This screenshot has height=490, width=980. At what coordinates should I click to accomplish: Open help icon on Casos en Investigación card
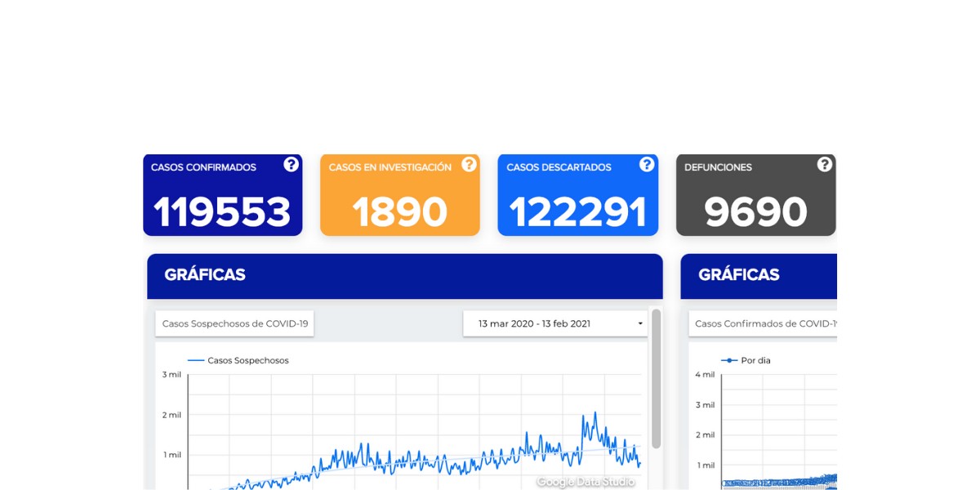pyautogui.click(x=469, y=165)
